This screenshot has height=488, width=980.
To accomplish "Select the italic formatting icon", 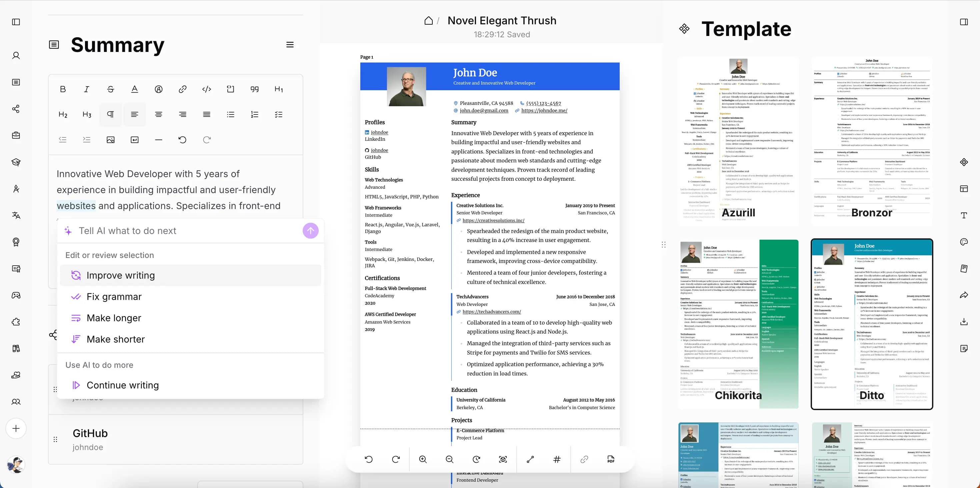I will coord(87,89).
